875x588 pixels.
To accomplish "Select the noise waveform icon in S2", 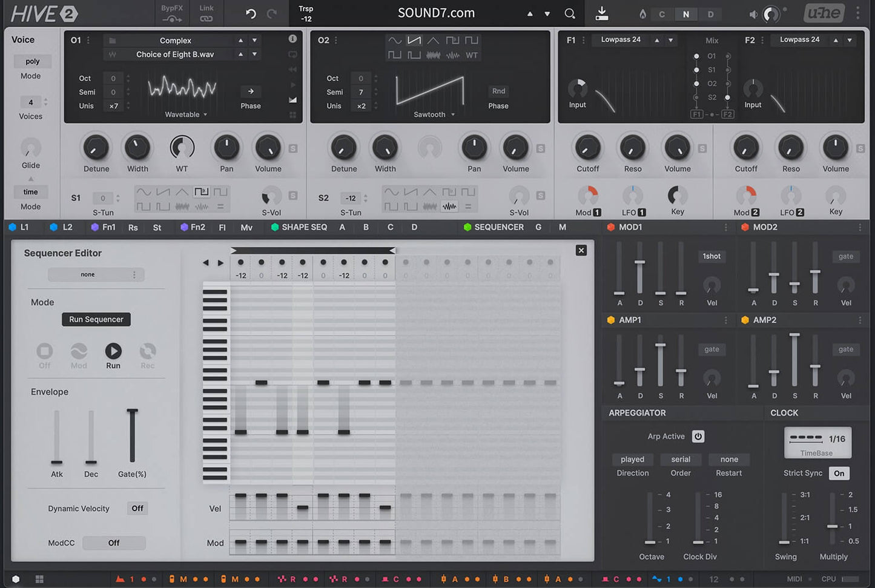I will [x=449, y=206].
